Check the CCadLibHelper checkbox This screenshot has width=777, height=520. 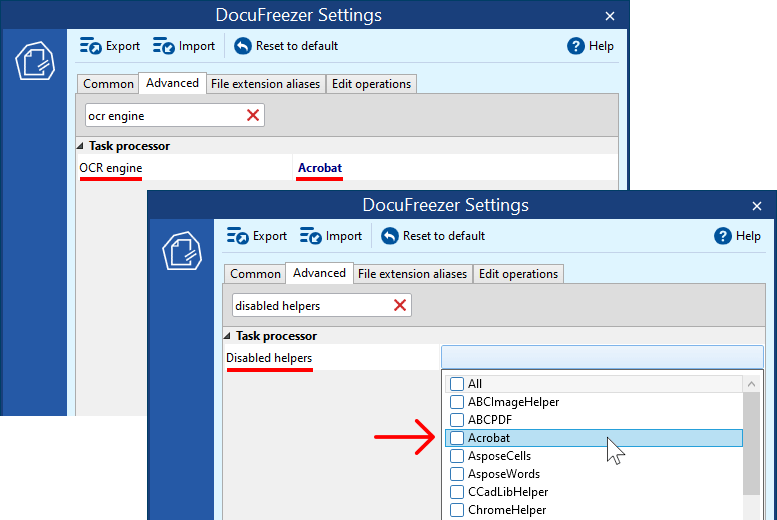(x=457, y=492)
